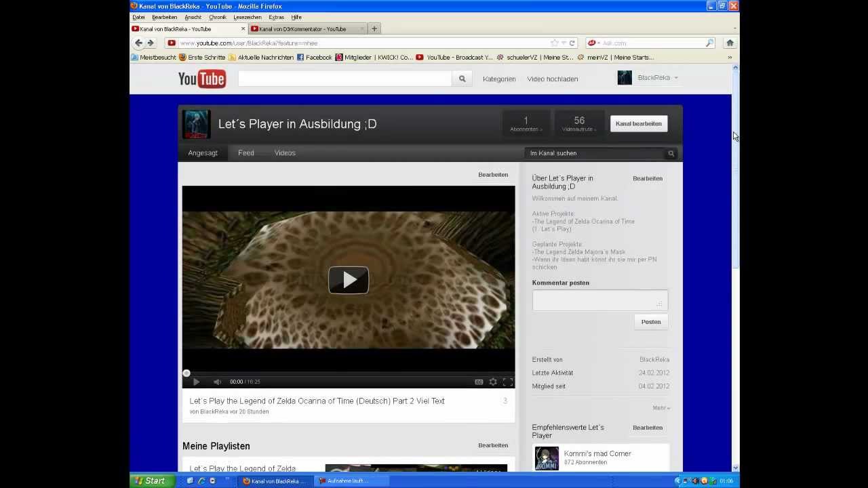This screenshot has width=868, height=488.
Task: Select the Feed channel tab
Action: (x=246, y=153)
